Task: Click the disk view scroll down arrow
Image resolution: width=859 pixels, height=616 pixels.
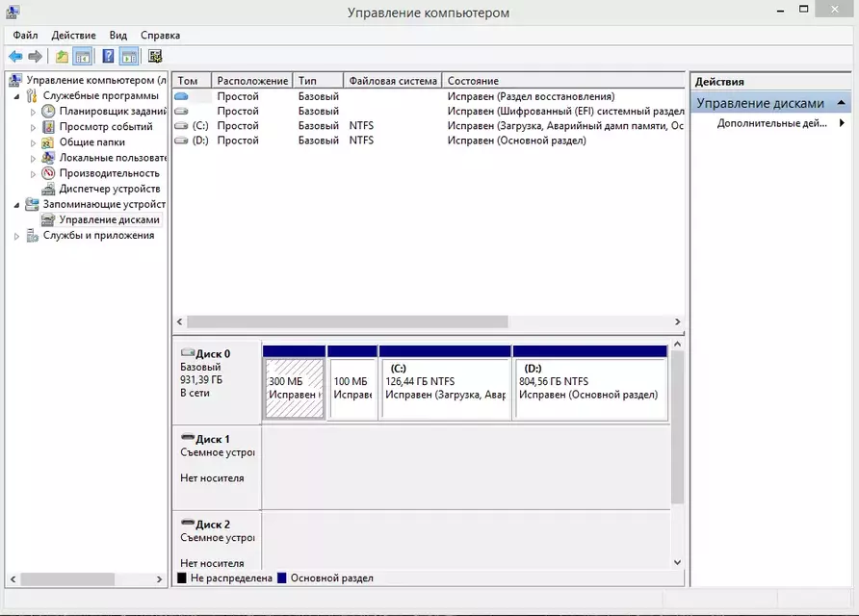Action: click(678, 562)
